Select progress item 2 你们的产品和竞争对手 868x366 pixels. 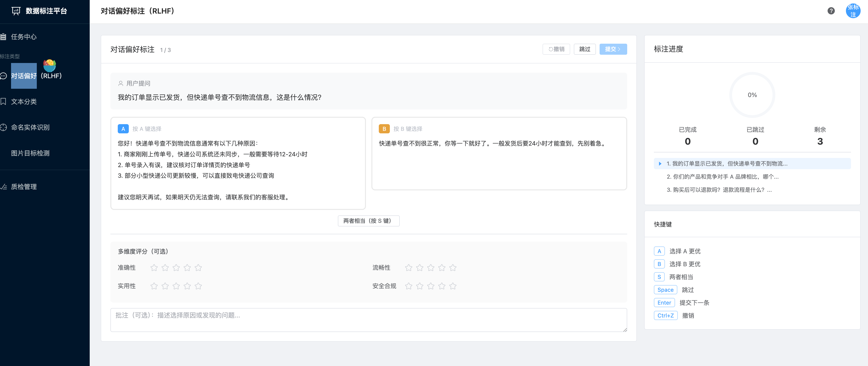coord(752,177)
